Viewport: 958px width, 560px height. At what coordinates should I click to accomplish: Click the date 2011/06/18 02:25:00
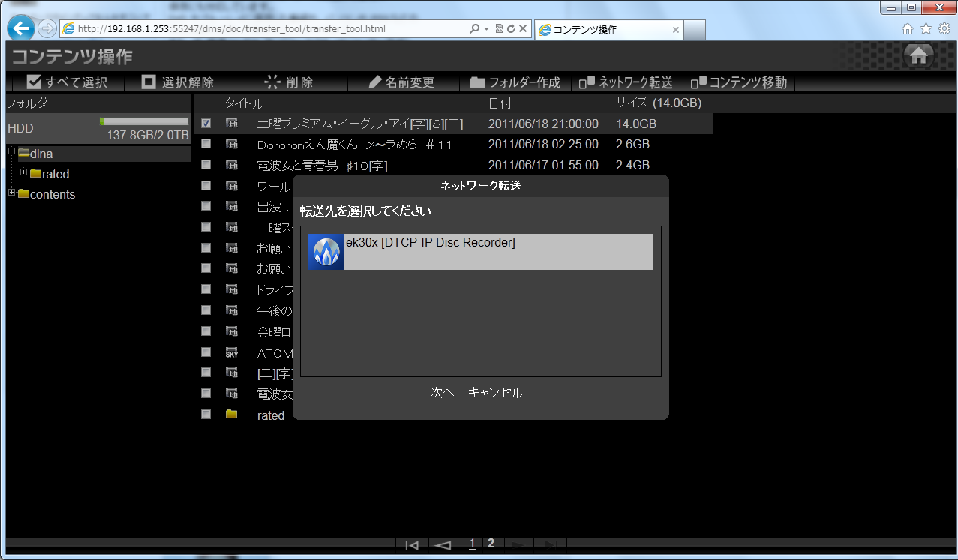(543, 144)
